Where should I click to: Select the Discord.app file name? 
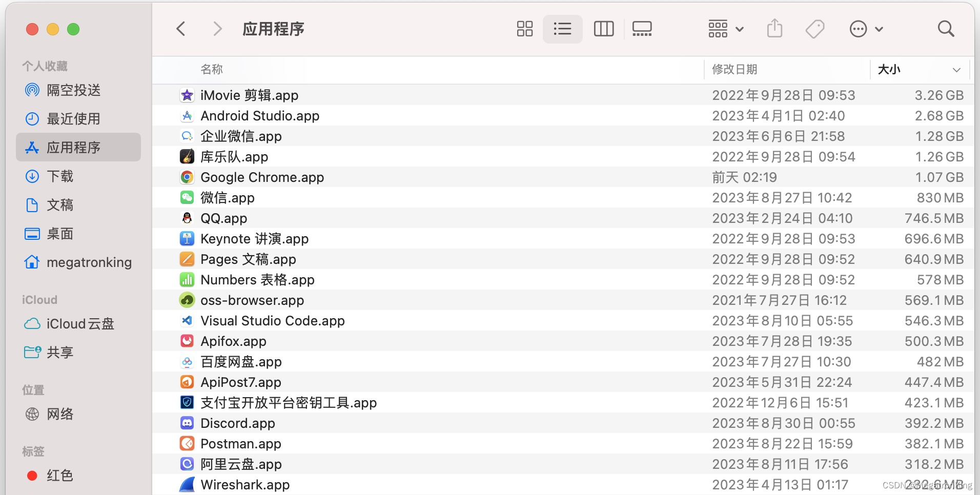coord(238,423)
